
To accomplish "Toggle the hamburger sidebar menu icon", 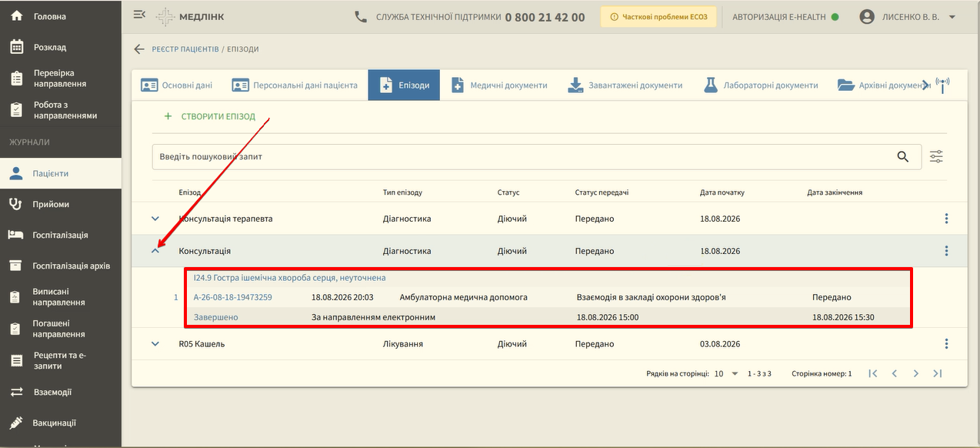I will [x=139, y=15].
